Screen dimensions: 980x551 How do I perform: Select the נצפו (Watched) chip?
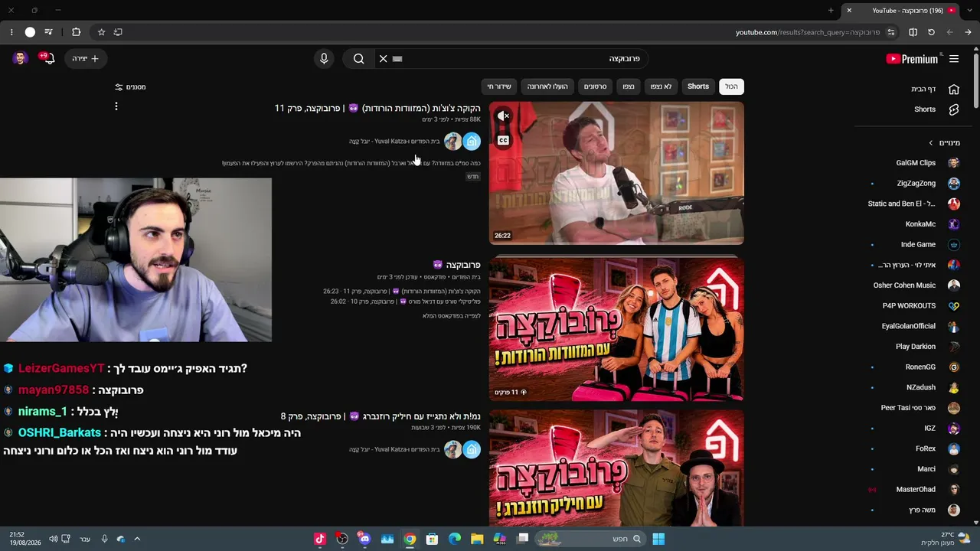tap(629, 86)
